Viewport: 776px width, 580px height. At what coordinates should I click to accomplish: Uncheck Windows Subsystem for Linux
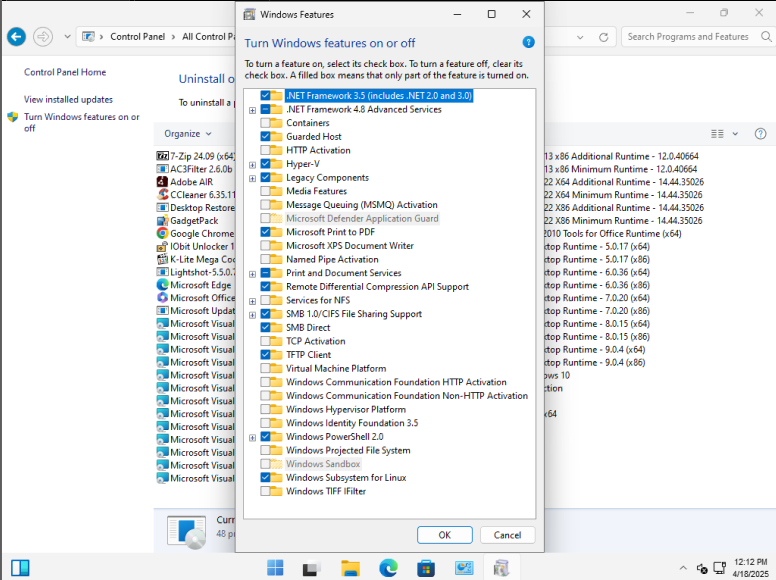(x=265, y=478)
